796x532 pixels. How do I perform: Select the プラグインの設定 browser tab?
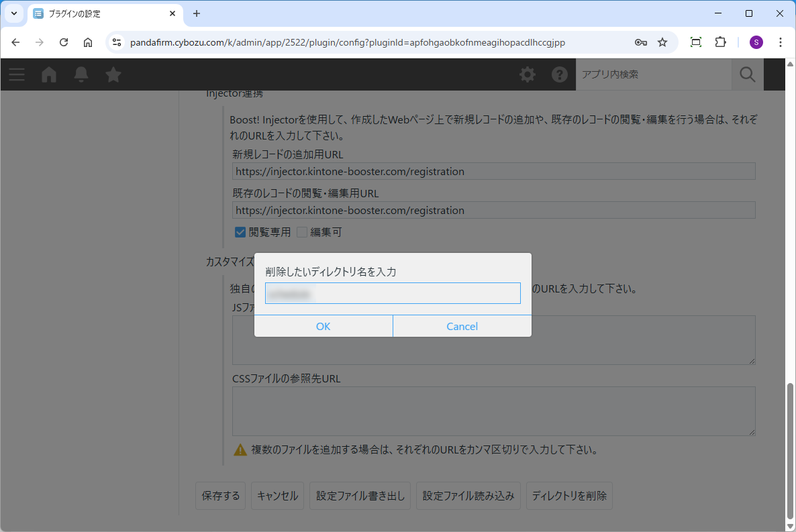(101, 13)
